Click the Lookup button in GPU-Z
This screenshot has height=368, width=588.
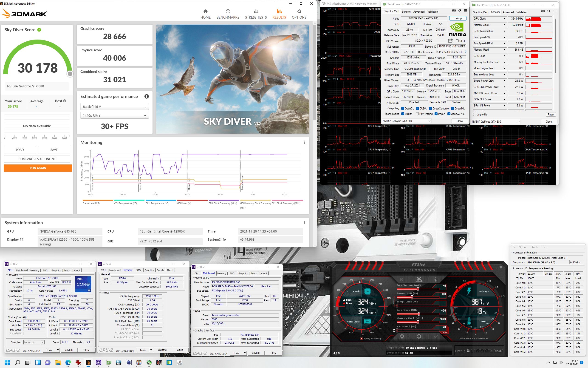458,18
